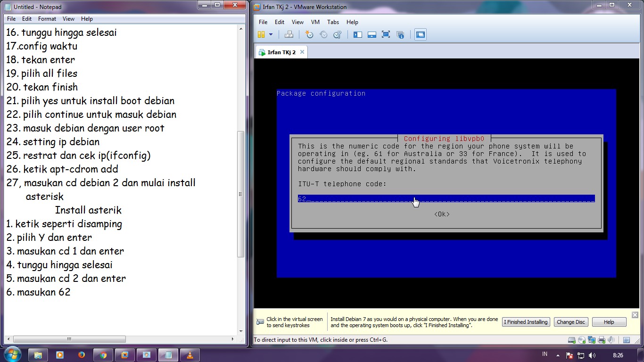The width and height of the screenshot is (644, 362).
Task: Click Notepad scroll up arrow
Action: click(x=241, y=29)
